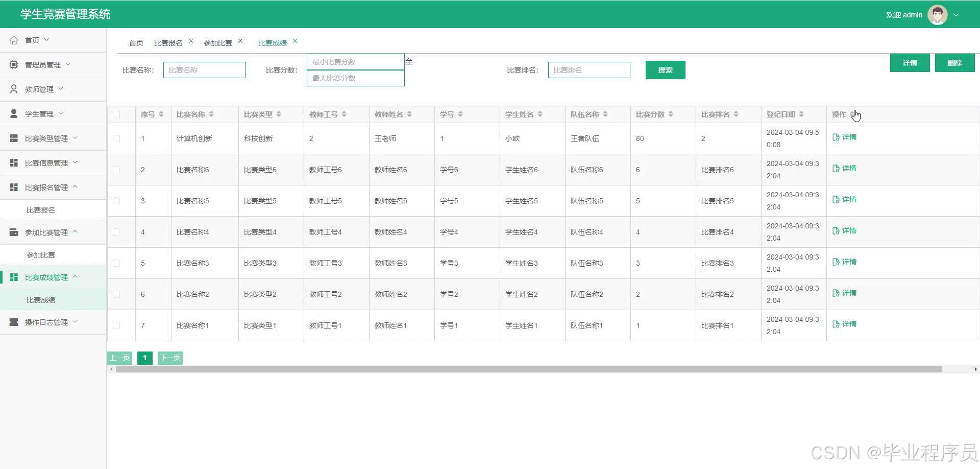Expand the 学生管理 menu
The height and width of the screenshot is (469, 980).
61,113
